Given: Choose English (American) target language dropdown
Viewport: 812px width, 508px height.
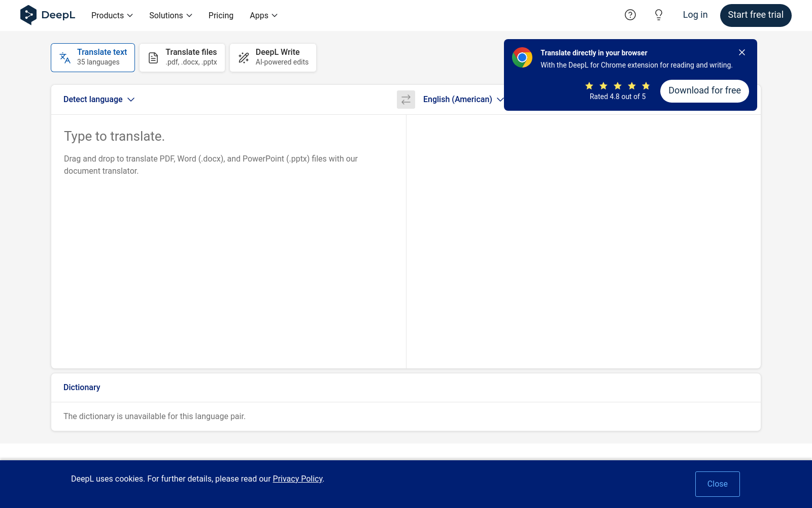Looking at the screenshot, I should tap(463, 100).
